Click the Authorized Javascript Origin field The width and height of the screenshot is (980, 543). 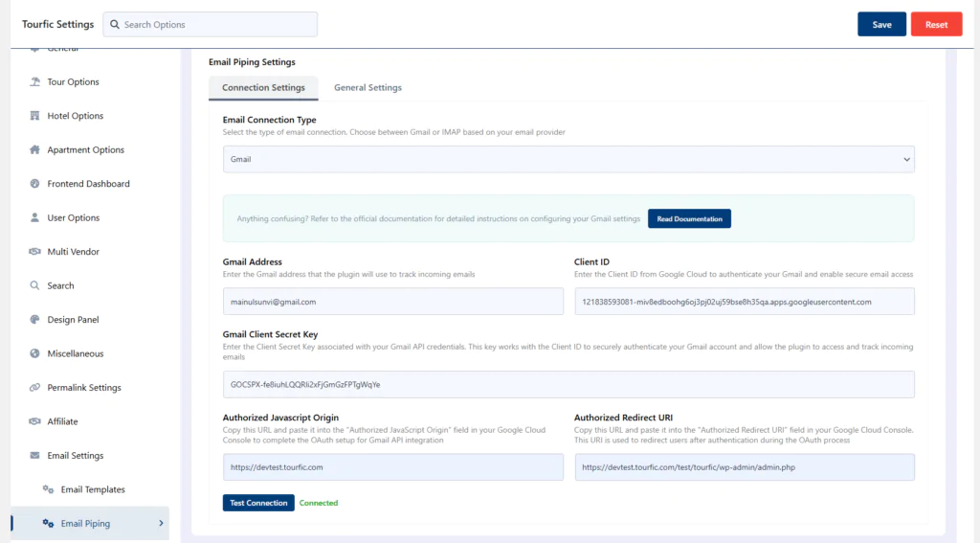point(393,467)
